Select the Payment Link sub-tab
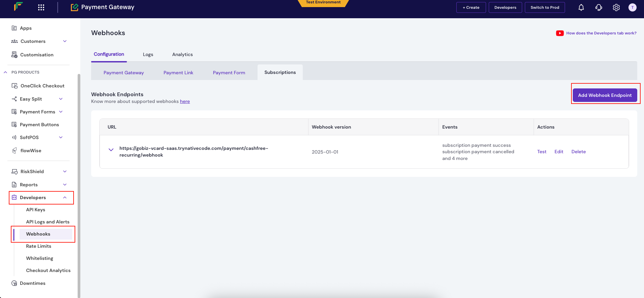The width and height of the screenshot is (644, 298). click(x=178, y=73)
